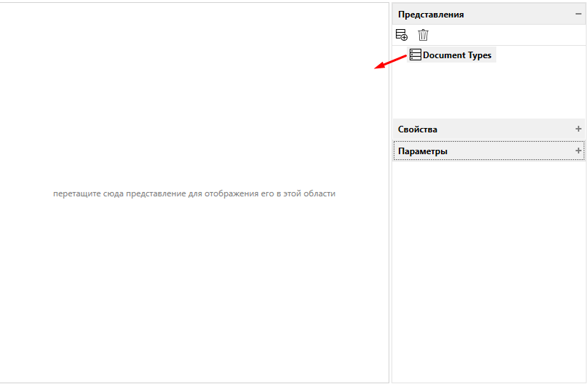Click the trash can delete view icon
The height and width of the screenshot is (384, 588).
(423, 34)
